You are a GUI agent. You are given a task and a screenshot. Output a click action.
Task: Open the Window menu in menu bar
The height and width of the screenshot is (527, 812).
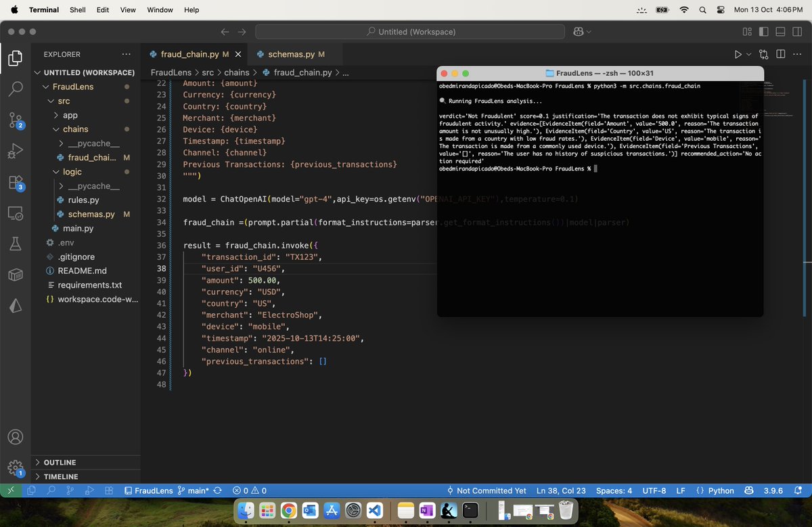160,9
